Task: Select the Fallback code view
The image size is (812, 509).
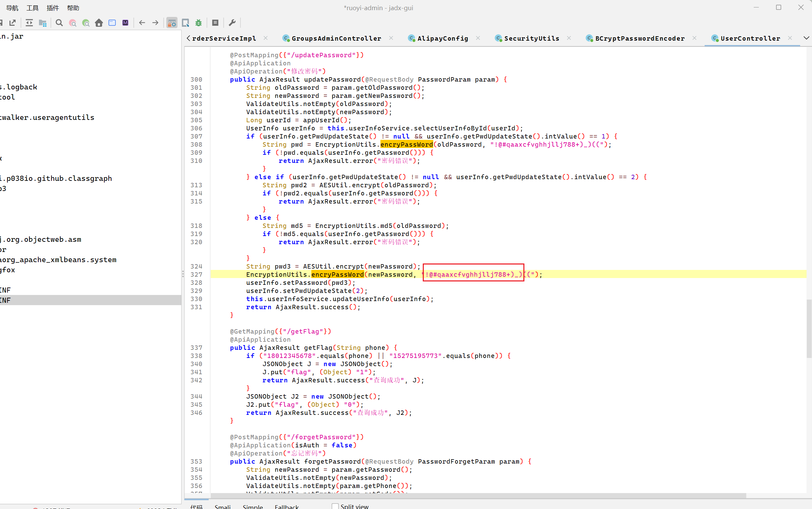Action: click(x=287, y=506)
